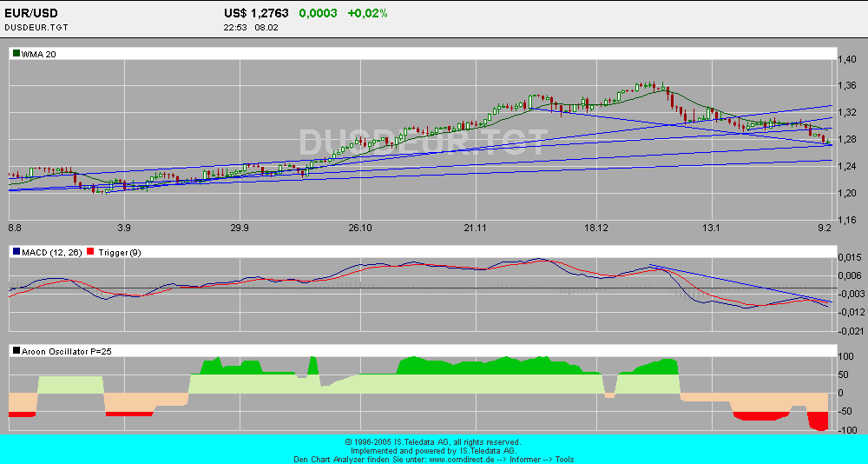Click the 1,36 price axis value

[847, 86]
